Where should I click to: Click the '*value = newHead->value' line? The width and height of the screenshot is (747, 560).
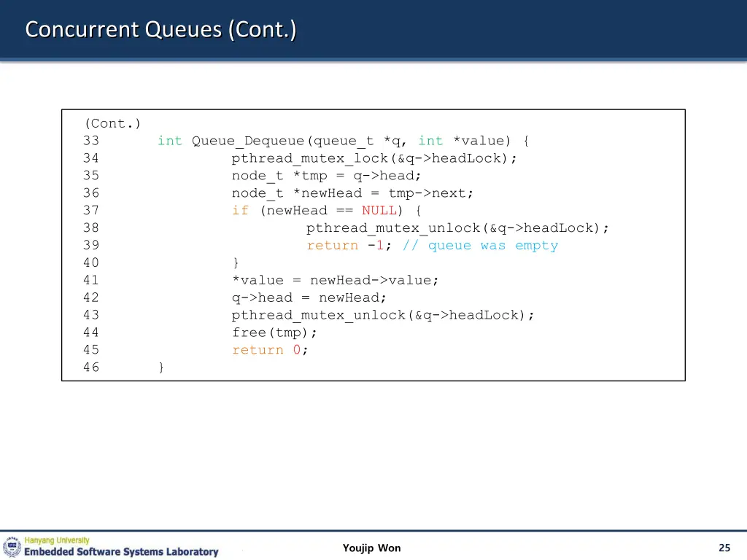pyautogui.click(x=336, y=280)
